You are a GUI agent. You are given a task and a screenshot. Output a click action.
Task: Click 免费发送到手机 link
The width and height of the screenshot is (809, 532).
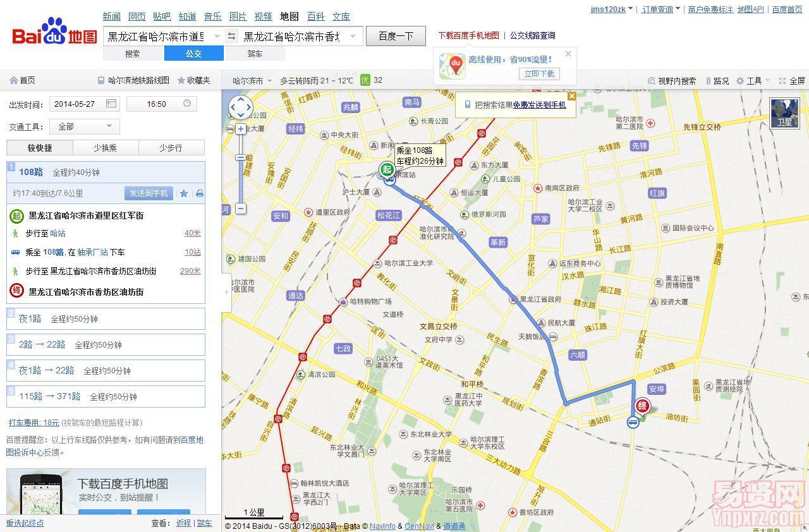pos(539,105)
